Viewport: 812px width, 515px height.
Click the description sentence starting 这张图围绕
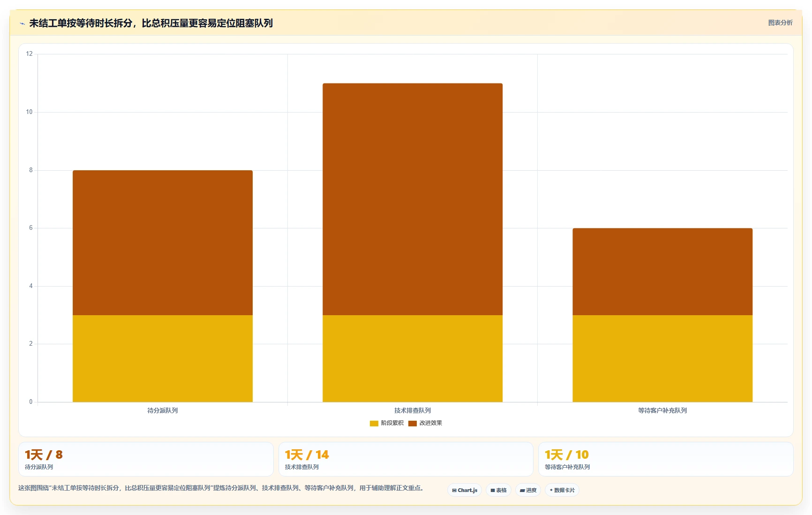click(221, 488)
